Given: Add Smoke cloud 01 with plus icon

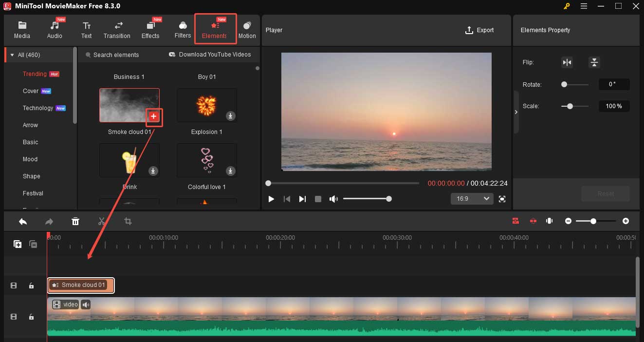Looking at the screenshot, I should point(153,116).
